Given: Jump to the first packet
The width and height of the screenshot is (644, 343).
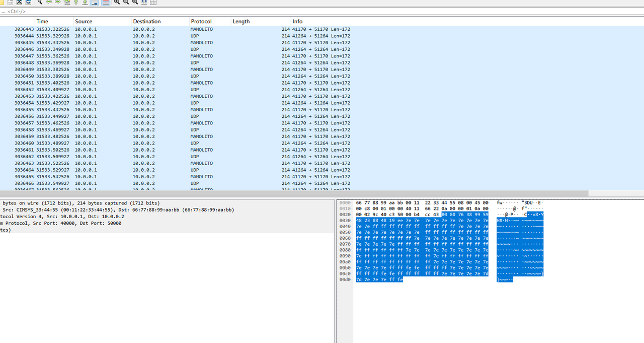Looking at the screenshot, I should [75, 3].
